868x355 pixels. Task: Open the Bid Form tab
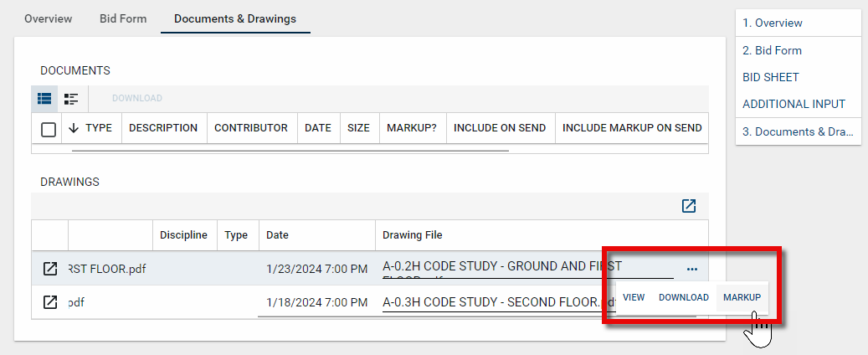coord(123,18)
